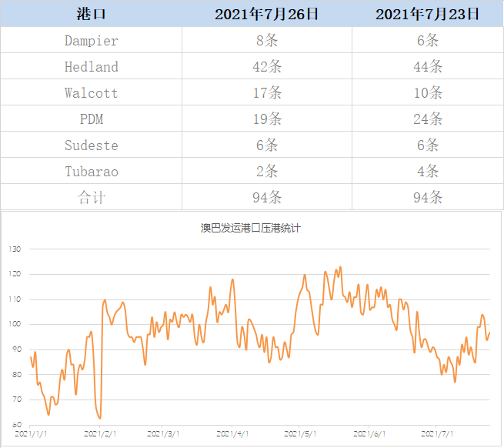Image resolution: width=504 pixels, height=448 pixels.
Task: Click the 70 y-axis label
Action: [17, 400]
